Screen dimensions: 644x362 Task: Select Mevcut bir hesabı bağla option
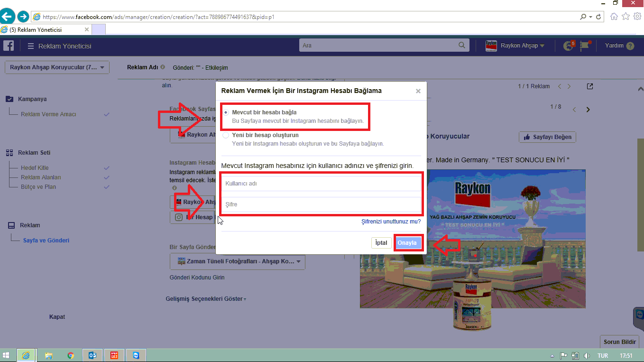(226, 112)
